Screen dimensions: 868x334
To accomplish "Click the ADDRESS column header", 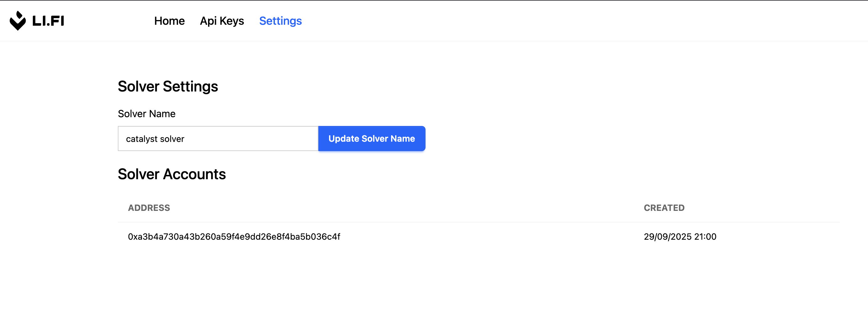I will click(x=149, y=208).
